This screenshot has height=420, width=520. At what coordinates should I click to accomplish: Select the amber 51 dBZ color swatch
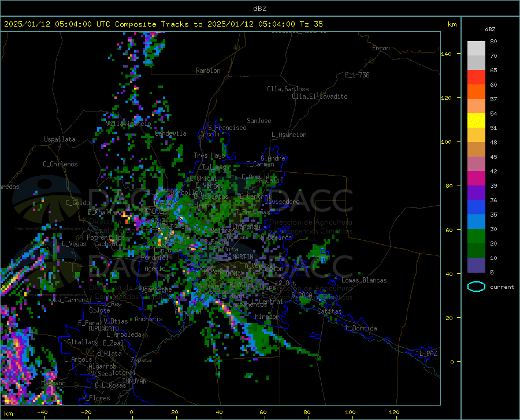click(476, 135)
